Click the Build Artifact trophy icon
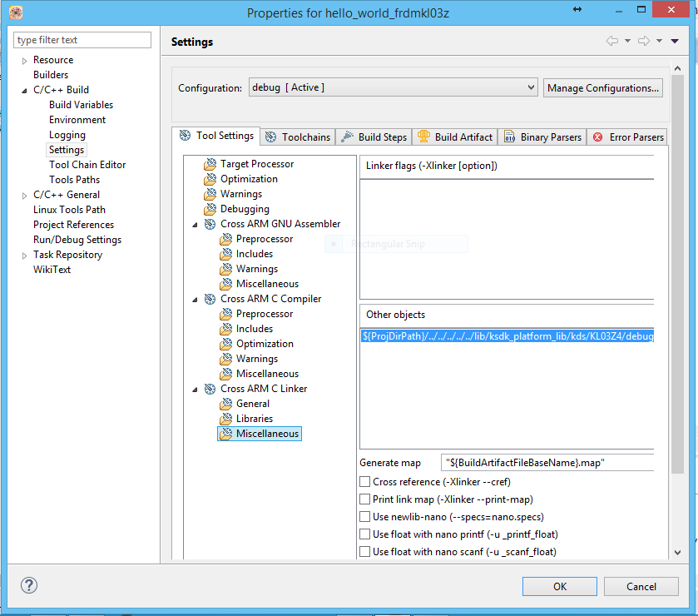The height and width of the screenshot is (616, 698). pyautogui.click(x=423, y=137)
